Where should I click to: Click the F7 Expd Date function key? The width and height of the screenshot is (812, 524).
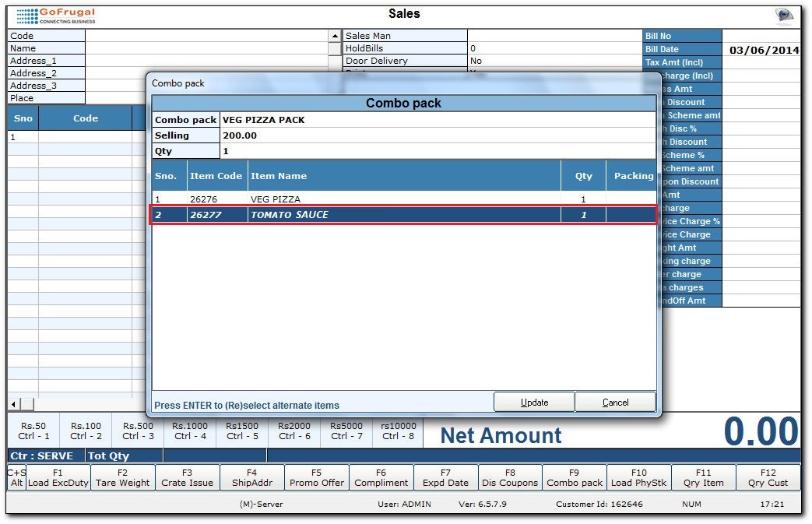pyautogui.click(x=446, y=477)
